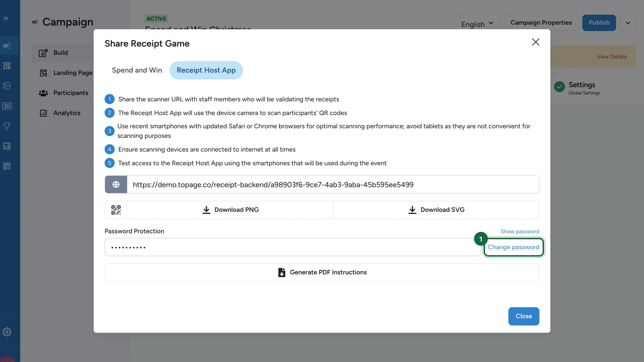This screenshot has width=644, height=362.
Task: Open the 3D sidebar icon
Action: pos(7,106)
